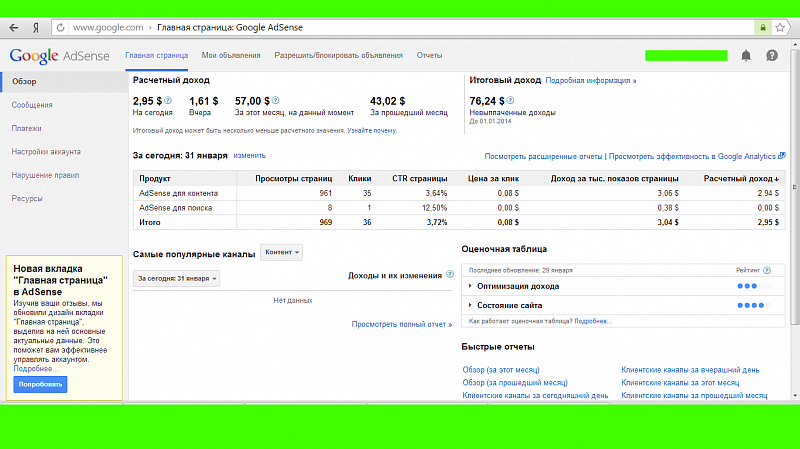This screenshot has height=449, width=800.
Task: Click the 1,61 $ yesterday value
Action: 204,101
